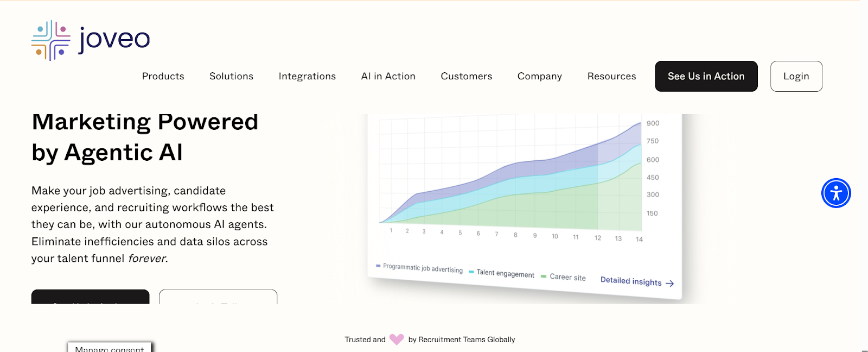Open the Customers menu item

[466, 77]
